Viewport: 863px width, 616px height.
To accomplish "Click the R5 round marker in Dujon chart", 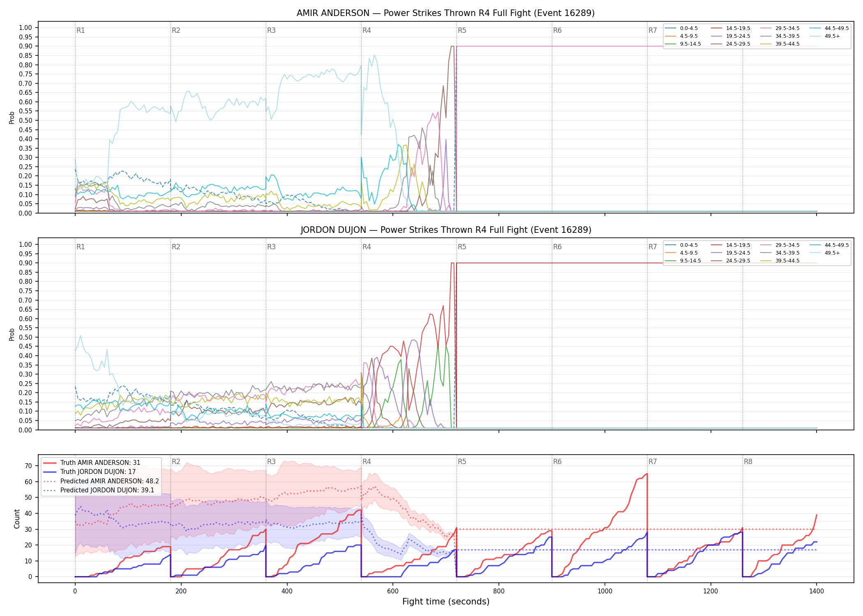I will 462,247.
